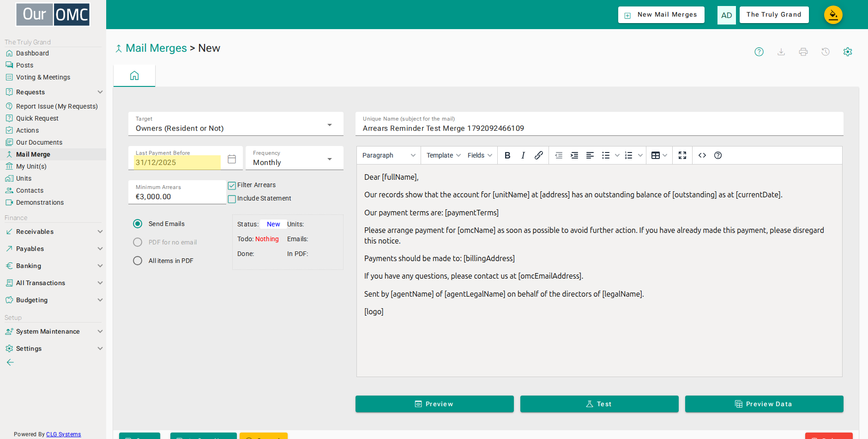Click the New Mail Merges button
868x439 pixels.
661,15
